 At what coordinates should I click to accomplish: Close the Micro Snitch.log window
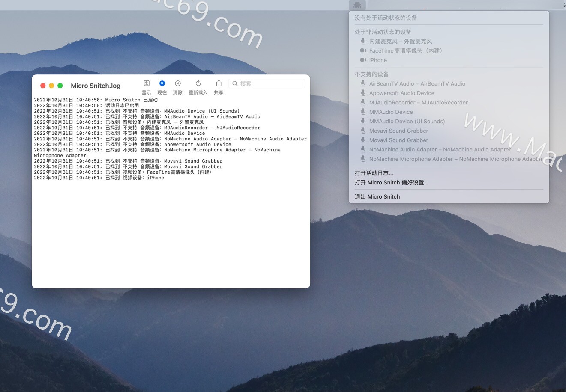tap(43, 86)
